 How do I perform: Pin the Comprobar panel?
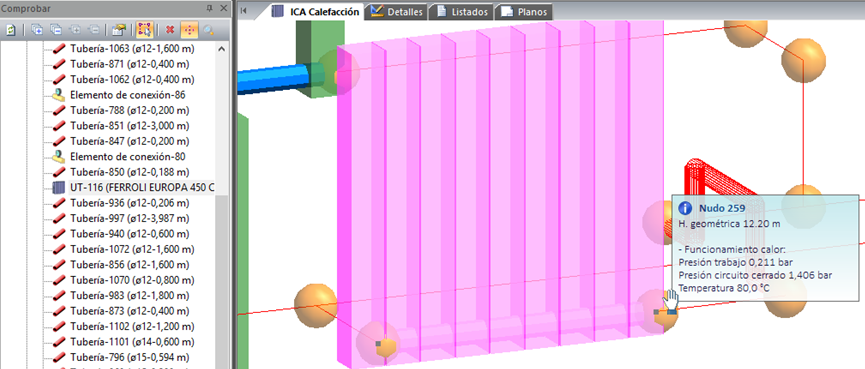(209, 8)
